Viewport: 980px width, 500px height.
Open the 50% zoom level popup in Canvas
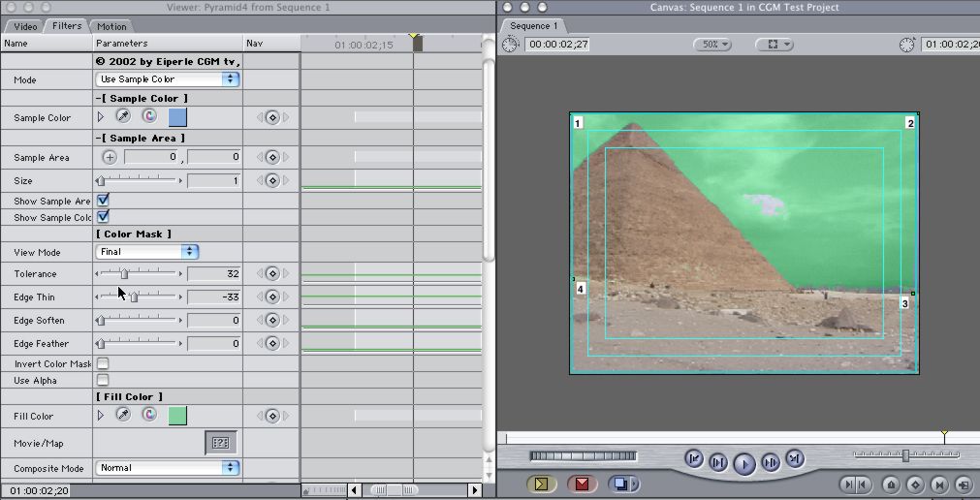pyautogui.click(x=711, y=45)
